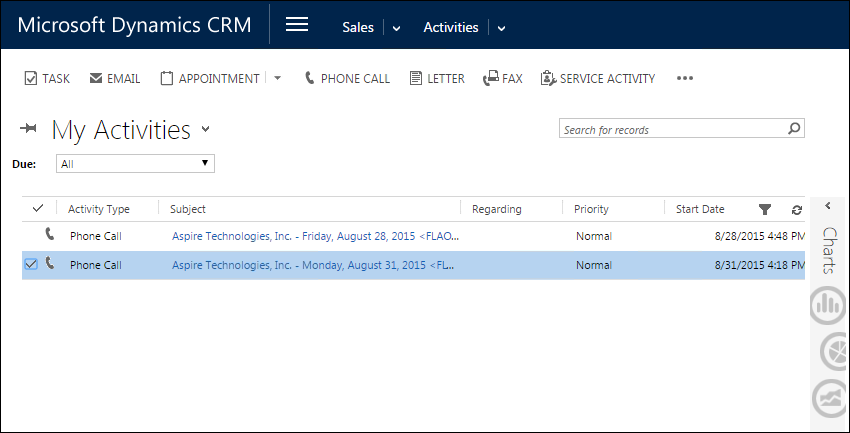Screen dimensions: 850x433
Task: Click the Search for records field
Action: 670,130
